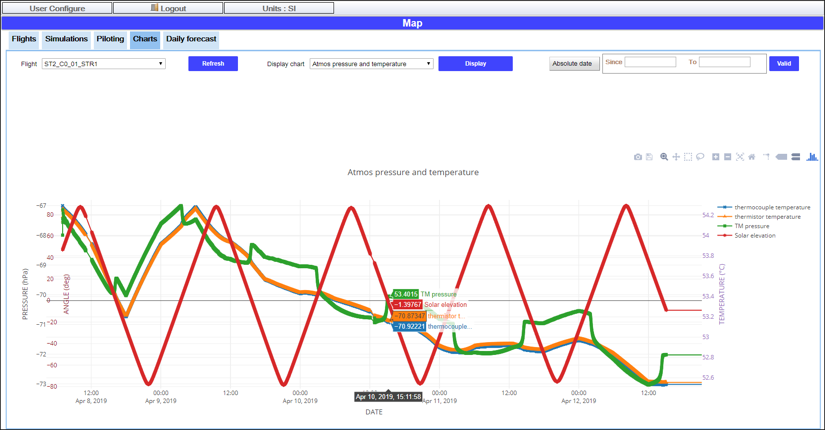Switch to the Simulations tab
This screenshot has width=825, height=430.
pyautogui.click(x=66, y=39)
